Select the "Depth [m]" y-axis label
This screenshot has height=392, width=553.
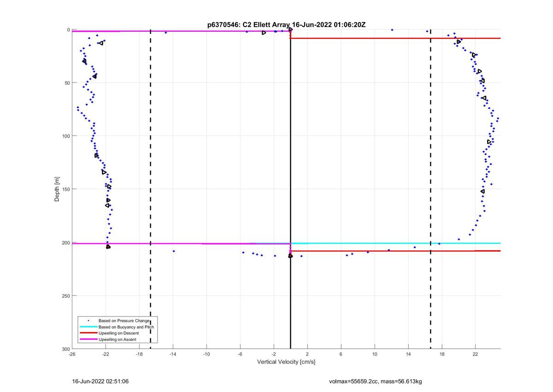(57, 189)
